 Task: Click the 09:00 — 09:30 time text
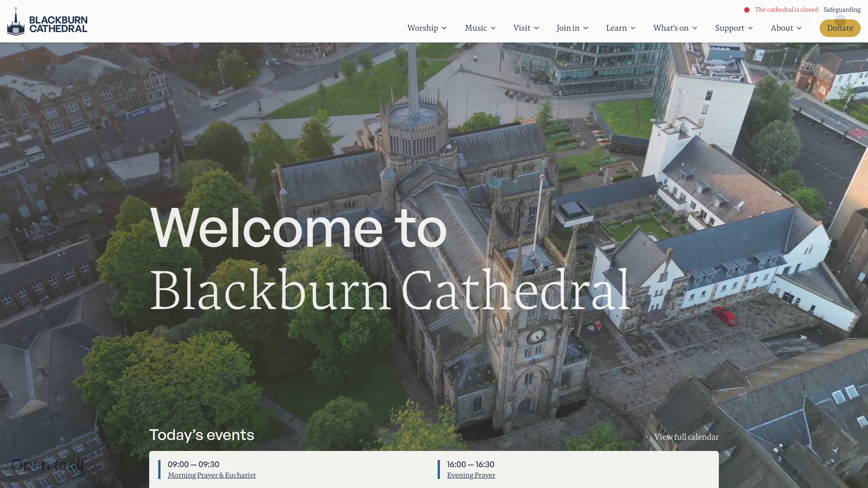(193, 465)
